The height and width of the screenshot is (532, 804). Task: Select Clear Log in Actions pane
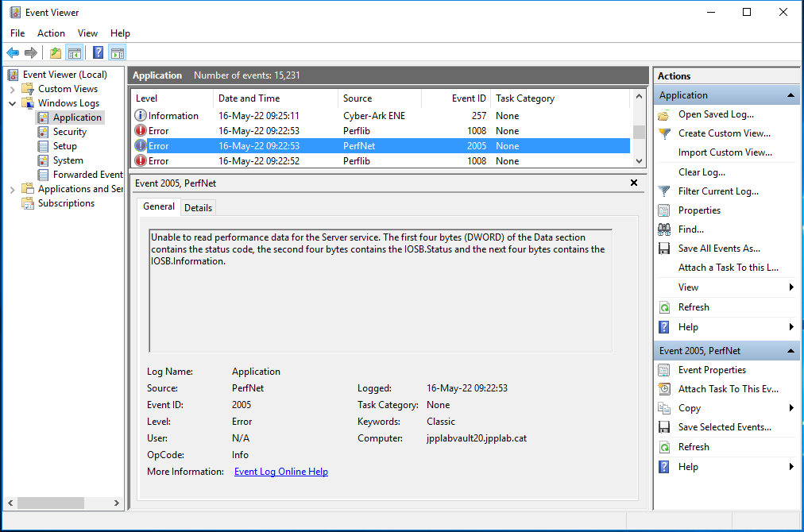point(701,172)
